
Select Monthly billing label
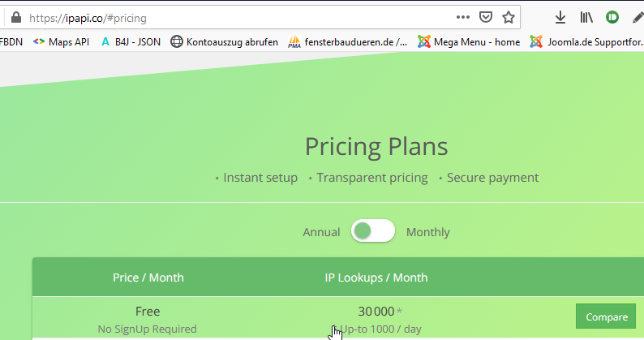pyautogui.click(x=427, y=232)
